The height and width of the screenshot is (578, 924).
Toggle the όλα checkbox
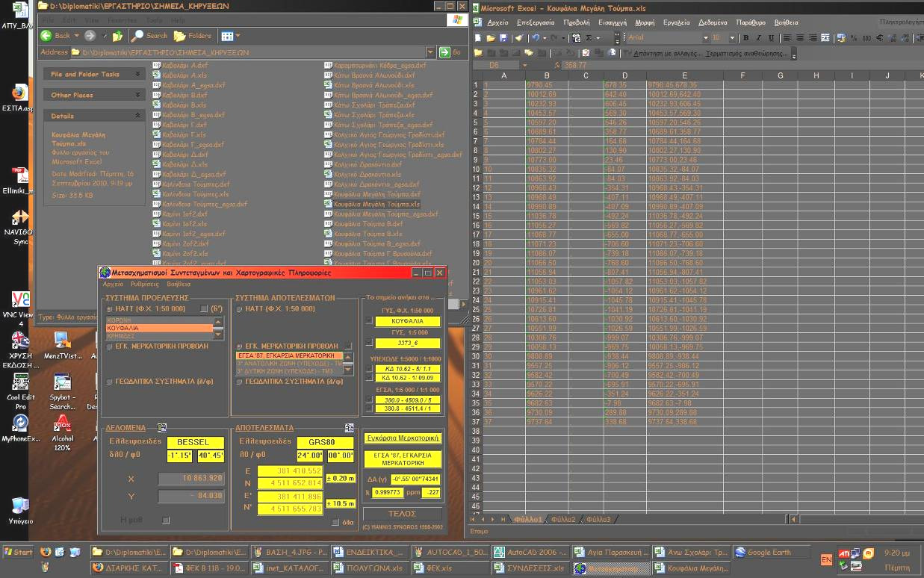(x=335, y=522)
